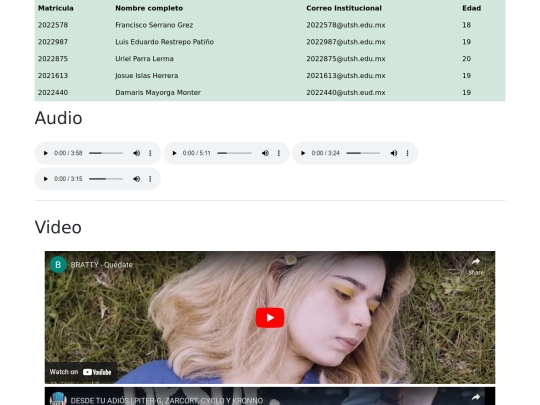Mute the 3:24 audio player
Screen dimensions: 540x405
(x=394, y=153)
